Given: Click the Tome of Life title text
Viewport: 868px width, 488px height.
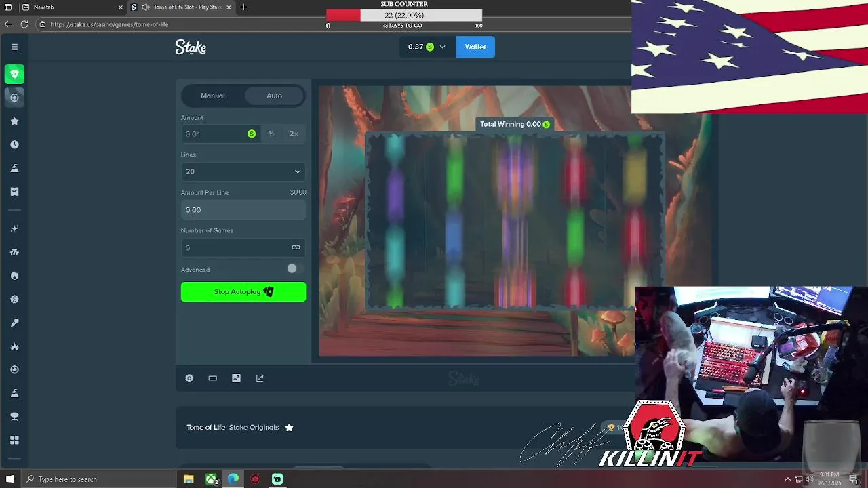Looking at the screenshot, I should [x=205, y=427].
